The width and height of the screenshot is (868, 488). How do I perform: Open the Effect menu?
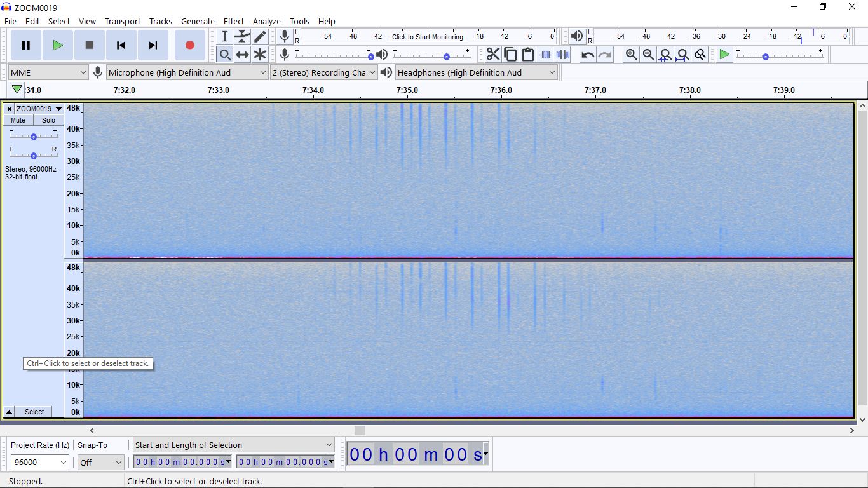233,21
